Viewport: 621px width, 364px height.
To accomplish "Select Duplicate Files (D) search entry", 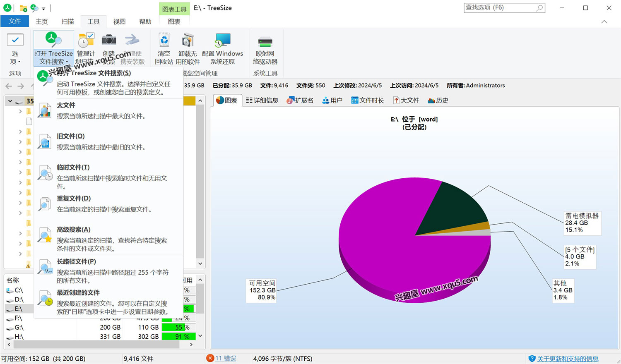I will tap(108, 204).
